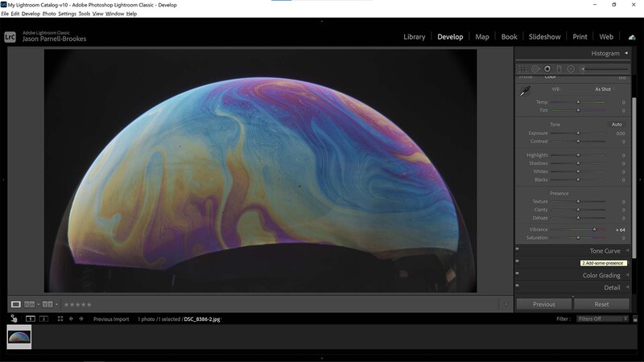Open Grid view from filmstrip icon
The height and width of the screenshot is (362, 644).
click(x=60, y=319)
